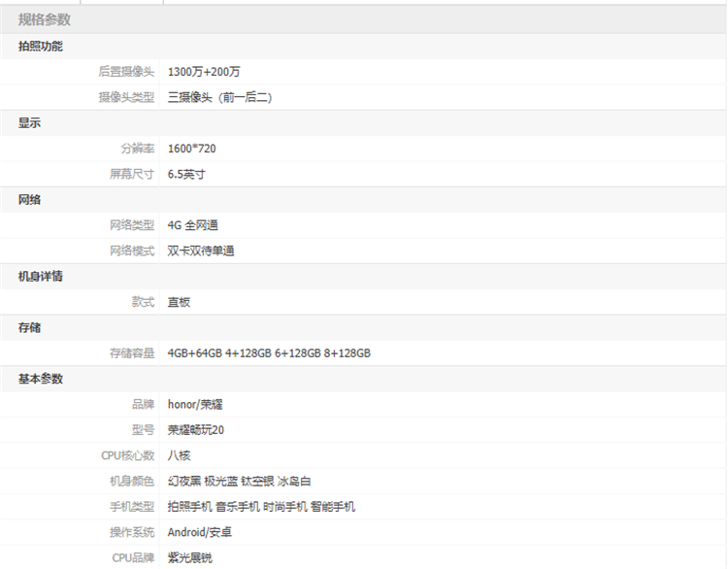Click the 6.5英寸 screen size value
Image resolution: width=728 pixels, height=569 pixels.
pyautogui.click(x=186, y=175)
